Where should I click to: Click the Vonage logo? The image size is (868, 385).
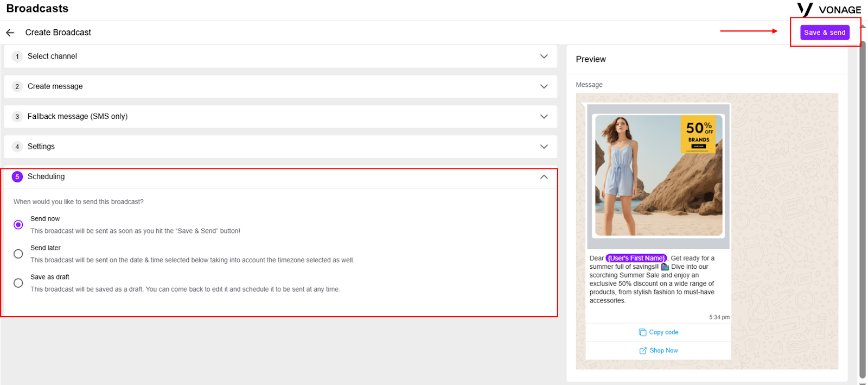(829, 9)
